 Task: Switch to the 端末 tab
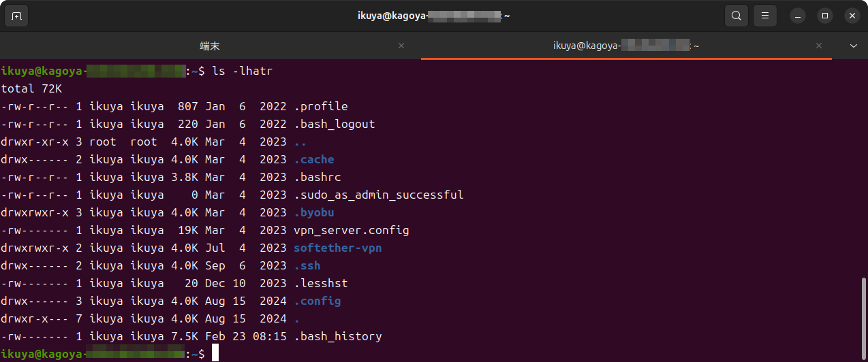[x=210, y=46]
